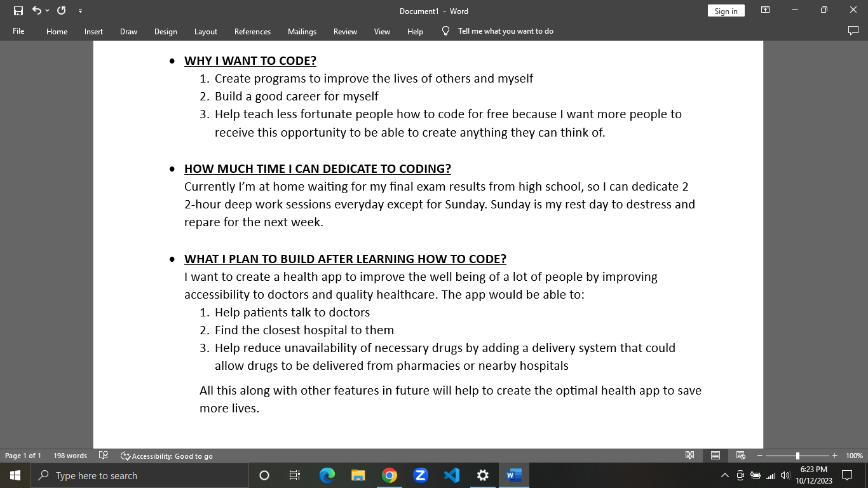Open 'Accessibility: Good to go' checker
This screenshot has height=488, width=868.
pyautogui.click(x=166, y=456)
